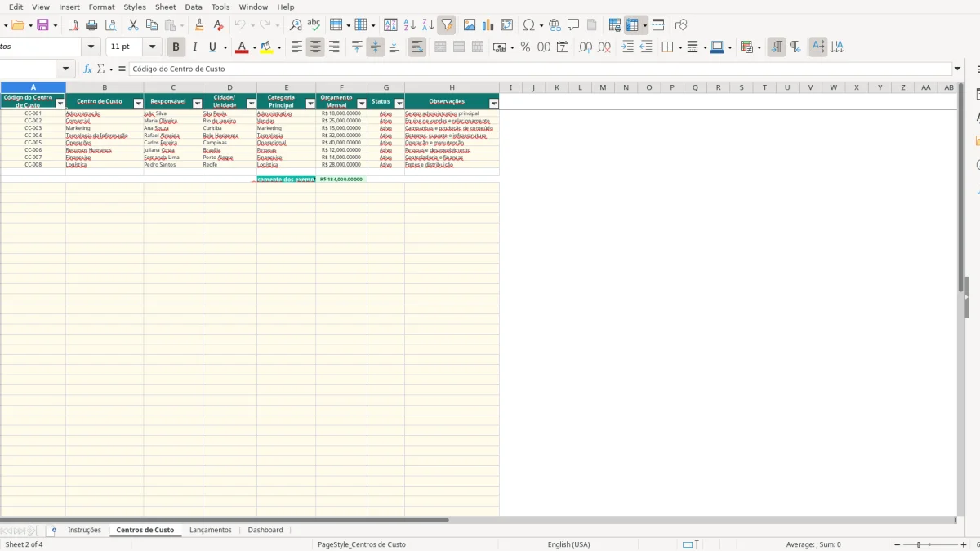Increase indent
980x551 pixels.
[x=627, y=47]
